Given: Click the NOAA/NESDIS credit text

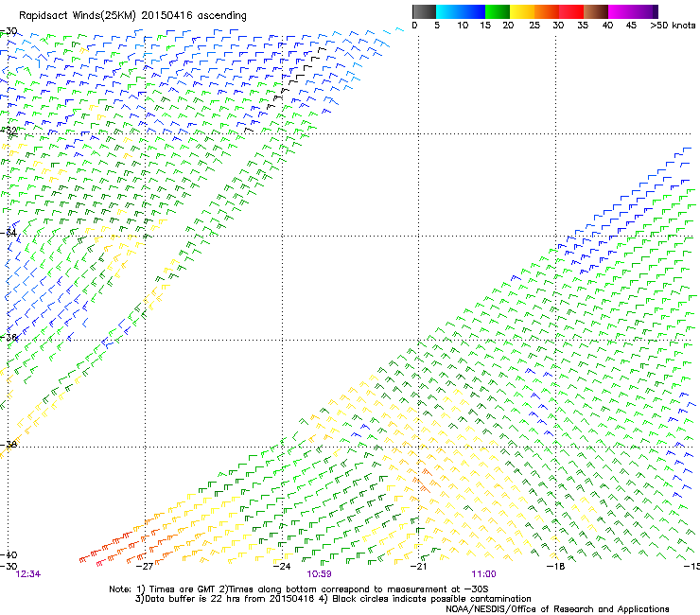Looking at the screenshot, I should (x=557, y=609).
